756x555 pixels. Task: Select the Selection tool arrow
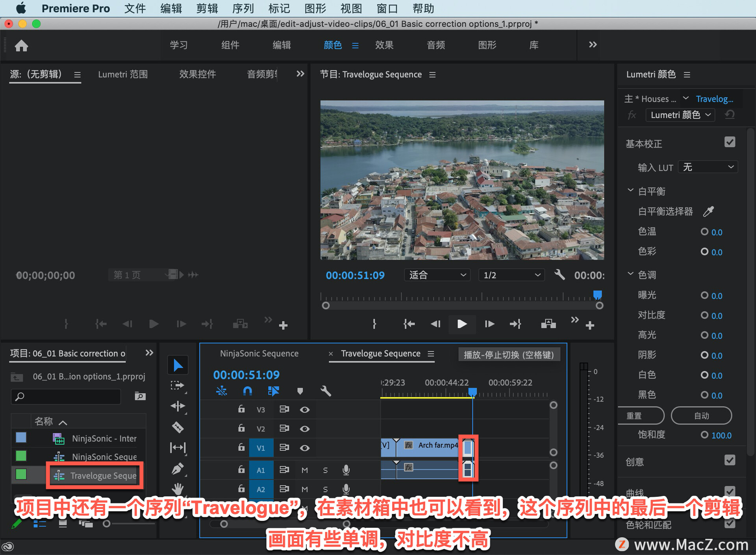pyautogui.click(x=178, y=365)
